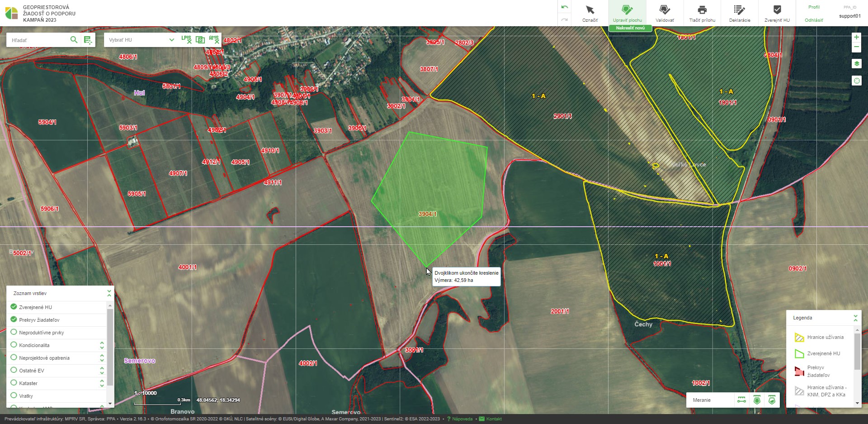Click the Legenda scrollbar down arrow
Image resolution: width=868 pixels, height=424 pixels.
point(857,403)
